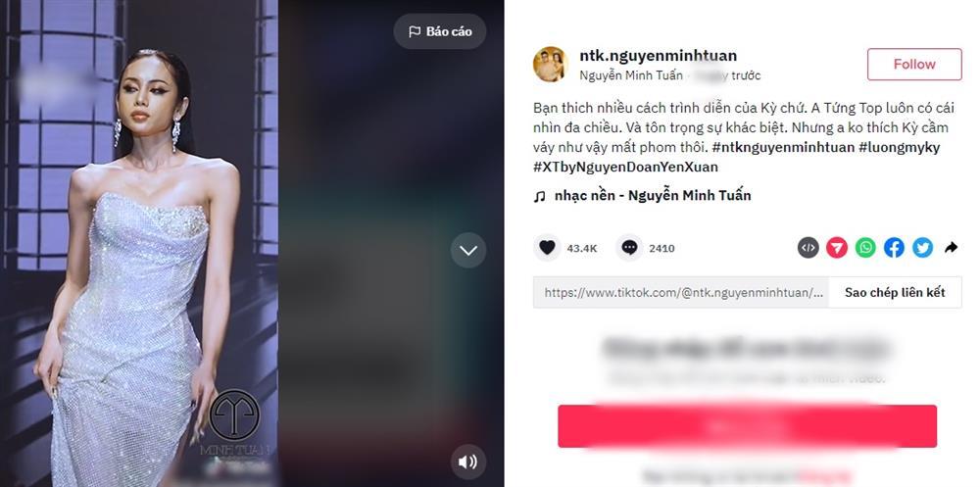
Task: Click the share arrow icon
Action: coord(952,248)
